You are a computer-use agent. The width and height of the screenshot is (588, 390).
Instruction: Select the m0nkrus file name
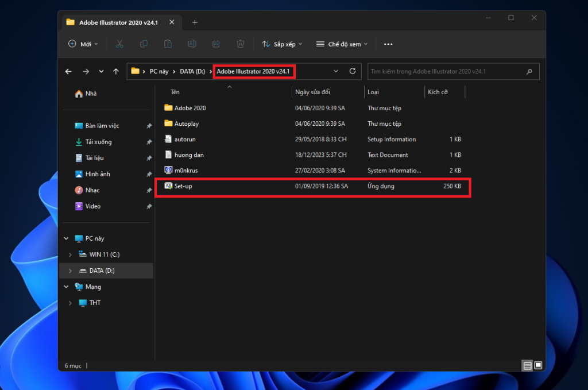(186, 170)
